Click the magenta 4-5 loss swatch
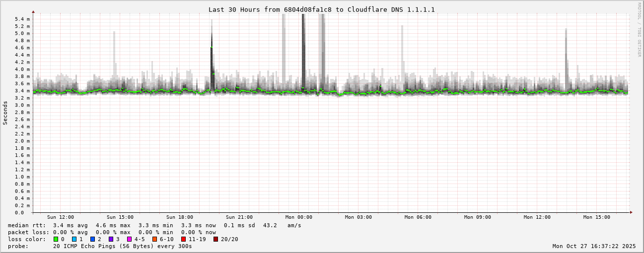This screenshot has width=644, height=253. [x=129, y=239]
